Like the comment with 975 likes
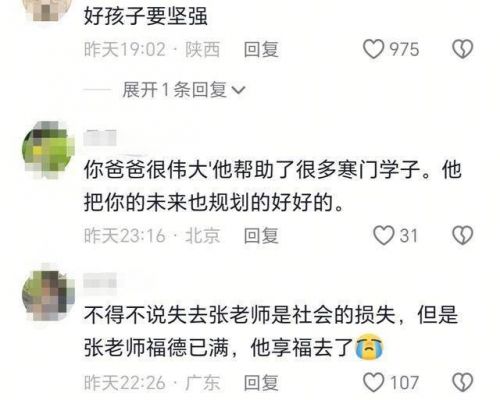Screen dimensions: 500x400 [373, 49]
